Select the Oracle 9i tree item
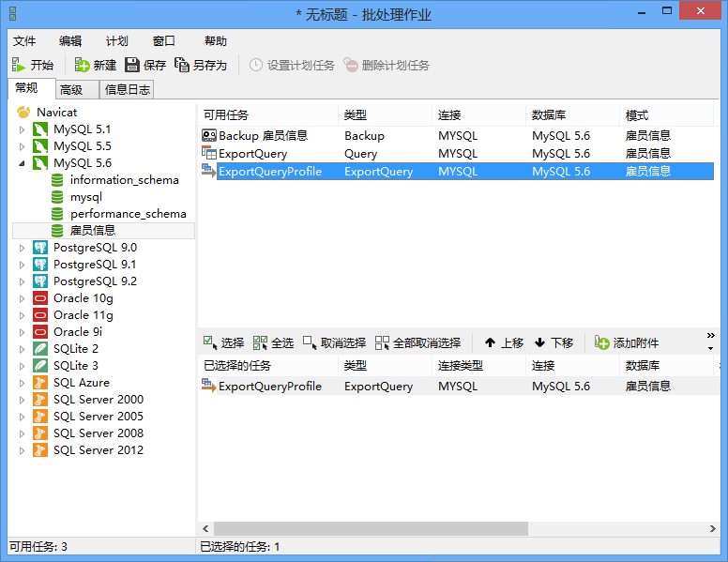This screenshot has width=728, height=562. tap(78, 332)
